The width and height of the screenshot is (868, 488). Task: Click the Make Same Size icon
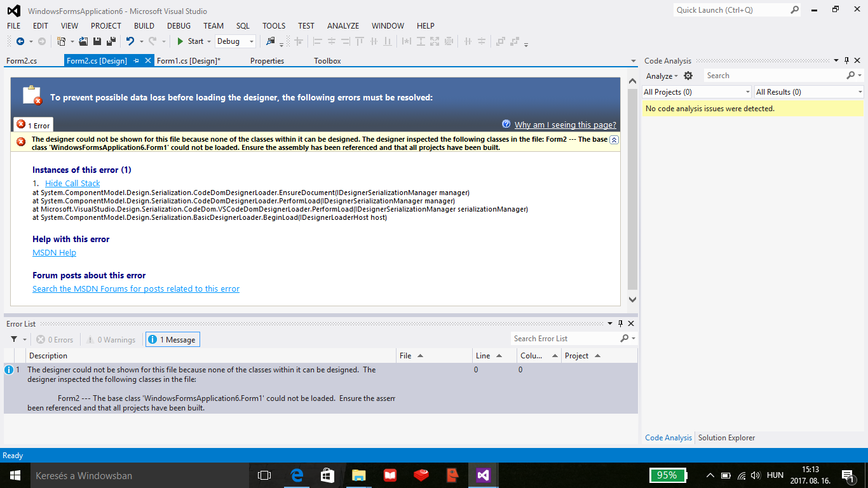pyautogui.click(x=435, y=41)
